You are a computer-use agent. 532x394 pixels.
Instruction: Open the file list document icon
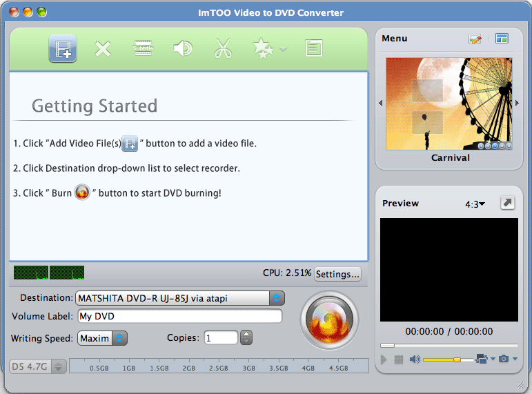click(x=314, y=48)
